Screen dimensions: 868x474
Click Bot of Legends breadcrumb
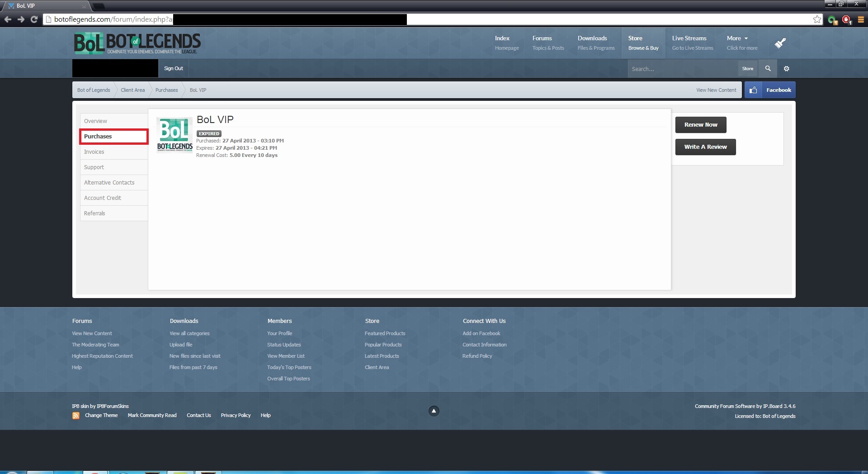click(x=94, y=90)
